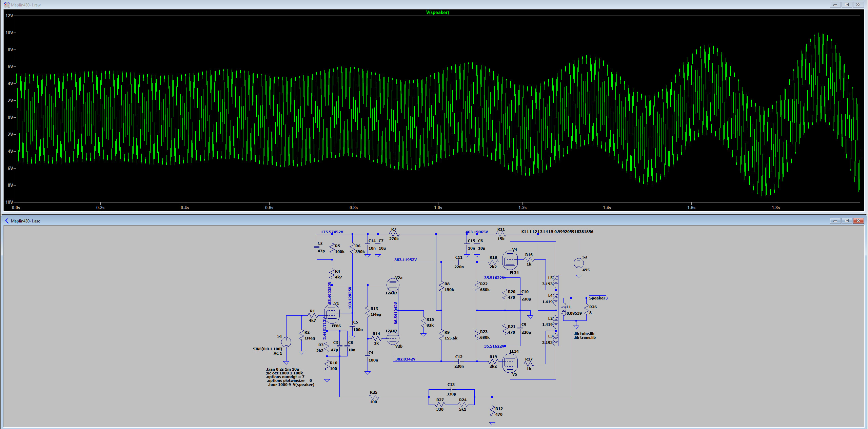Close the Maplin430-1.asc schematic window

pyautogui.click(x=858, y=221)
